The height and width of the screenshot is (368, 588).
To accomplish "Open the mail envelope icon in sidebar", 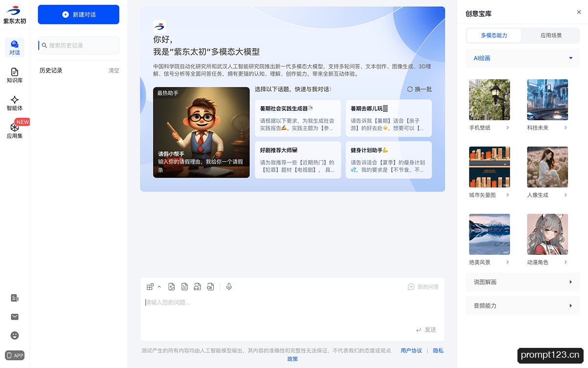I will tap(15, 317).
